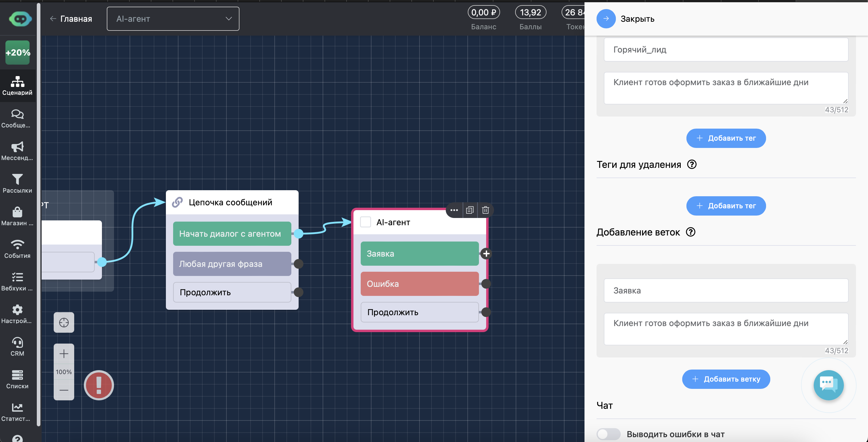Toggle Выводить ошибки в чат switch
Image resolution: width=868 pixels, height=442 pixels.
pos(608,434)
